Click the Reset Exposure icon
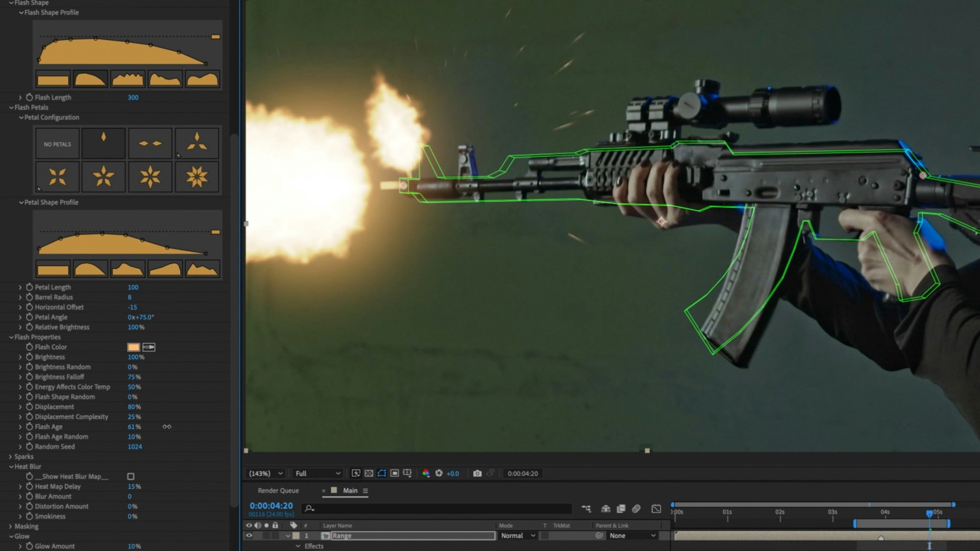Viewport: 980px width, 551px height. [x=439, y=473]
